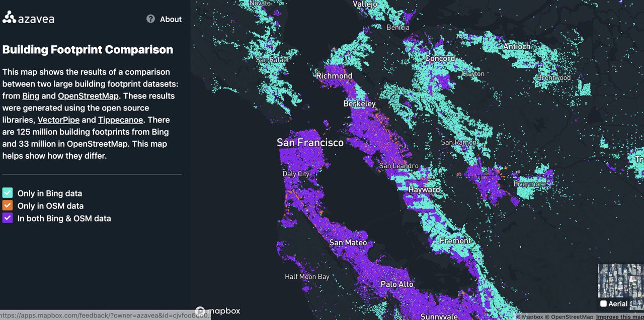Click the Half Moon Bay label

click(x=307, y=277)
